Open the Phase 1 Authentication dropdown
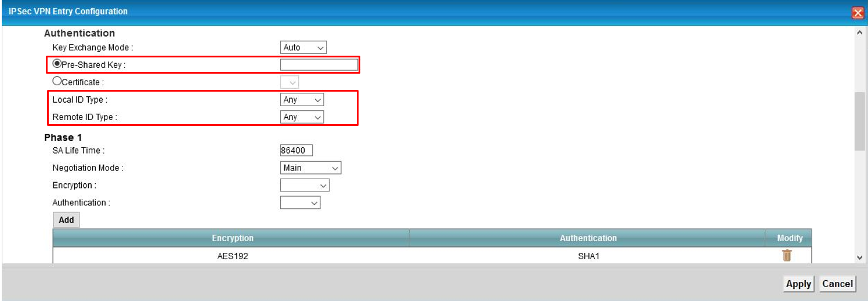This screenshot has height=301, width=868. point(300,203)
